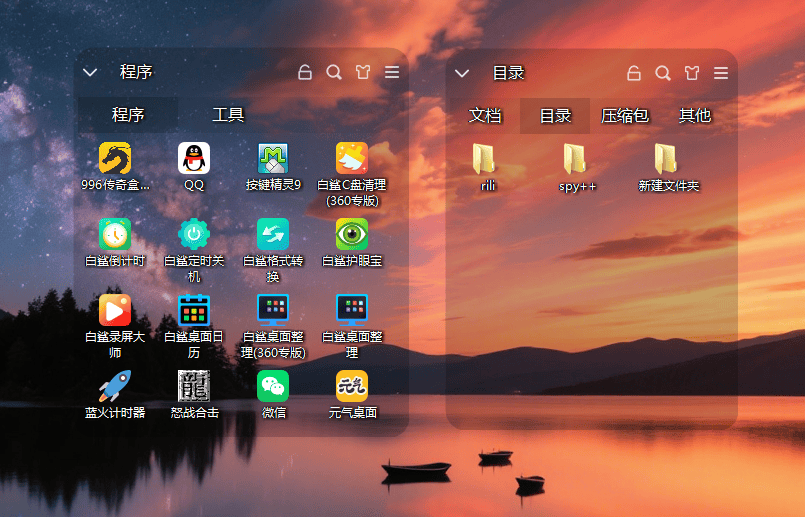Switch to the 压缩包 tab

click(x=625, y=116)
